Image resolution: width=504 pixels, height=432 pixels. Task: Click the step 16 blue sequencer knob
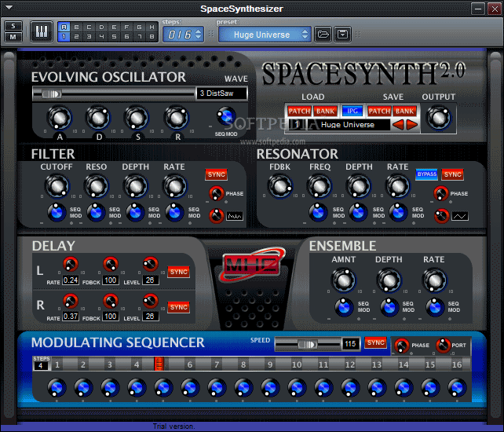[458, 387]
